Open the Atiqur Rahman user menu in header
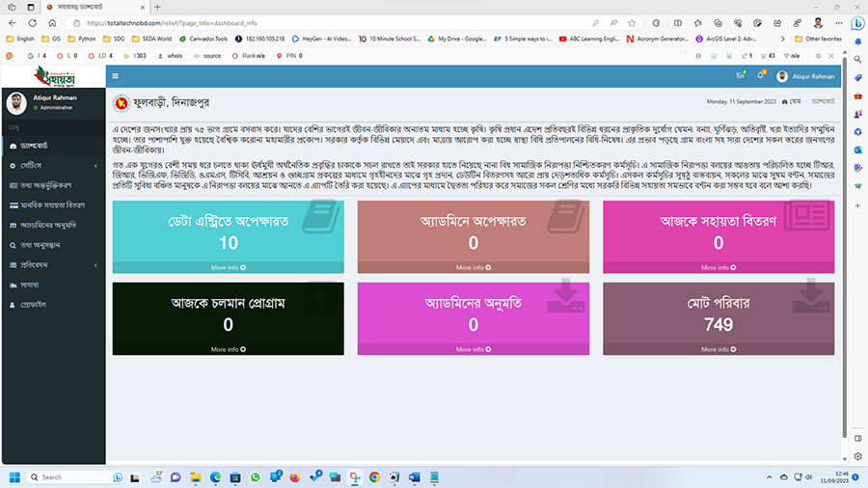The height and width of the screenshot is (488, 868). (805, 76)
